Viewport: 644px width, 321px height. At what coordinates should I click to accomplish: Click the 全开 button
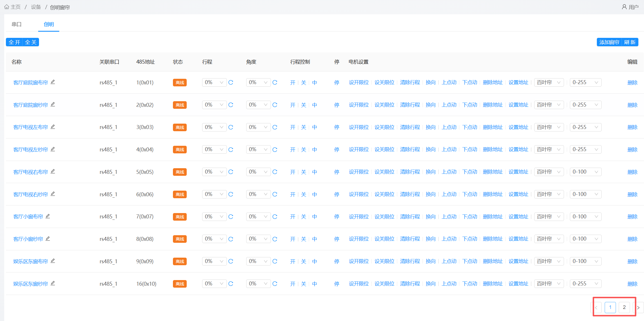14,42
